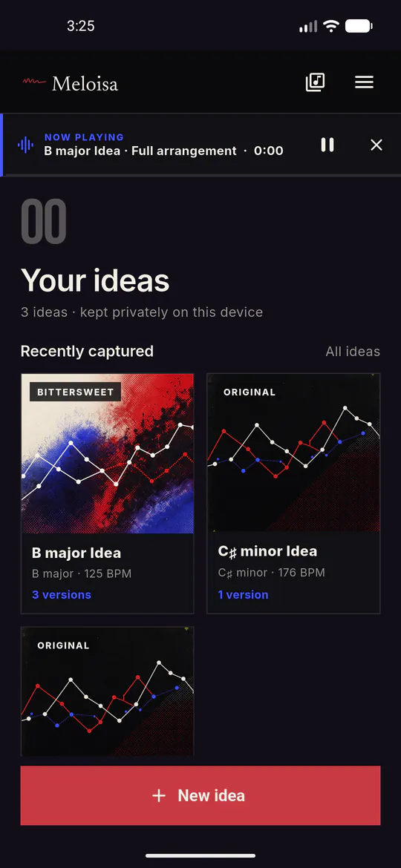Viewport: 401px width, 868px height.
Task: Select the B major Idea title
Action: (76, 553)
